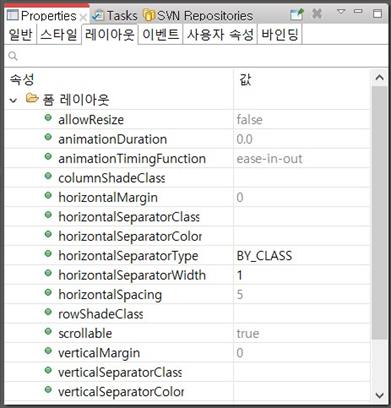
Task: Open the 스타일 tab
Action: pyautogui.click(x=59, y=35)
